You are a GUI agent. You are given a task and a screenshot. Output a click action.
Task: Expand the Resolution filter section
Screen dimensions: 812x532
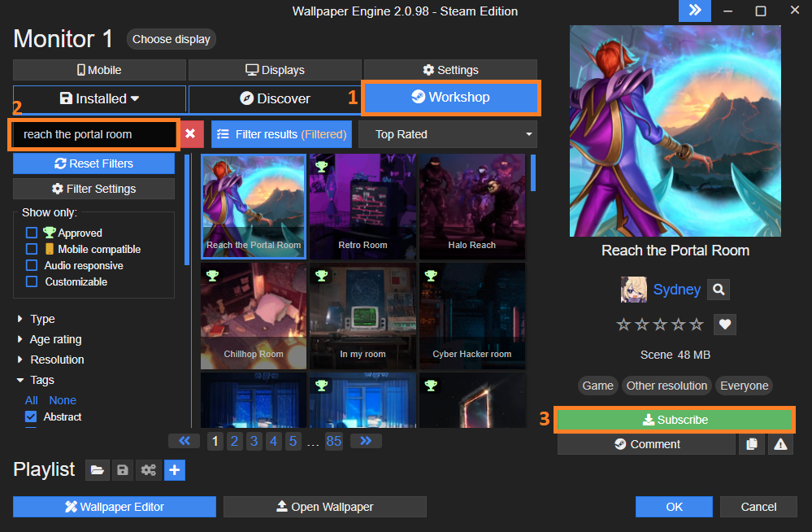tap(50, 360)
